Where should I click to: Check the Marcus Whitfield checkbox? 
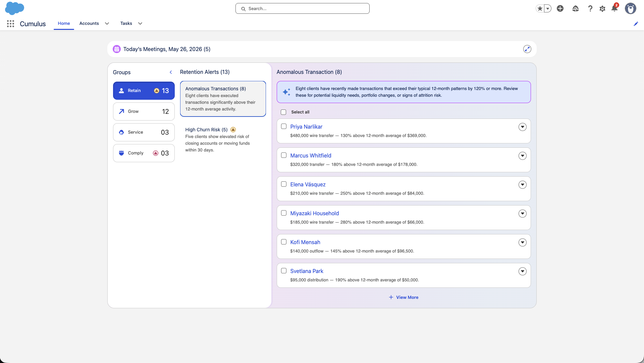coord(284,155)
